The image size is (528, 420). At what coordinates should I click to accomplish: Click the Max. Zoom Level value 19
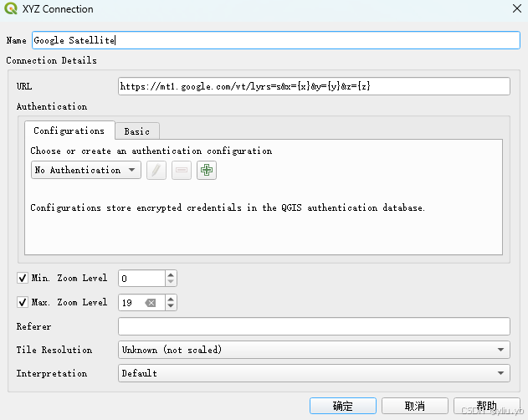127,303
